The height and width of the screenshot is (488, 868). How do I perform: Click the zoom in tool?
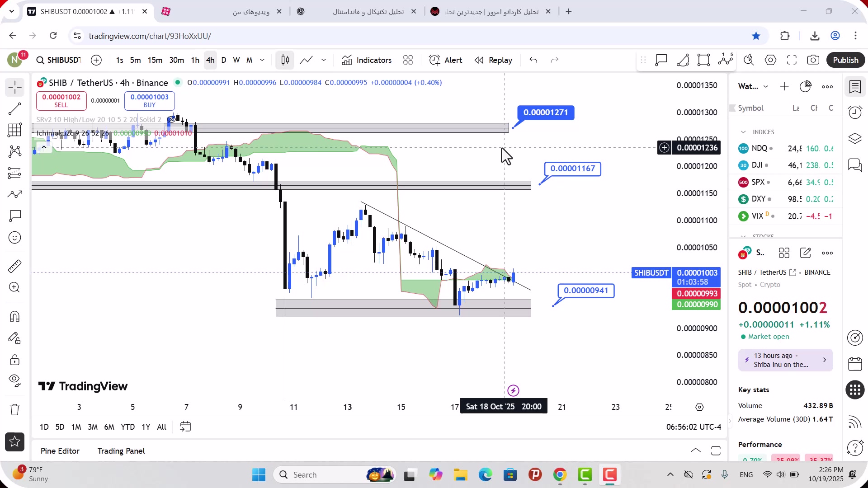click(x=14, y=288)
